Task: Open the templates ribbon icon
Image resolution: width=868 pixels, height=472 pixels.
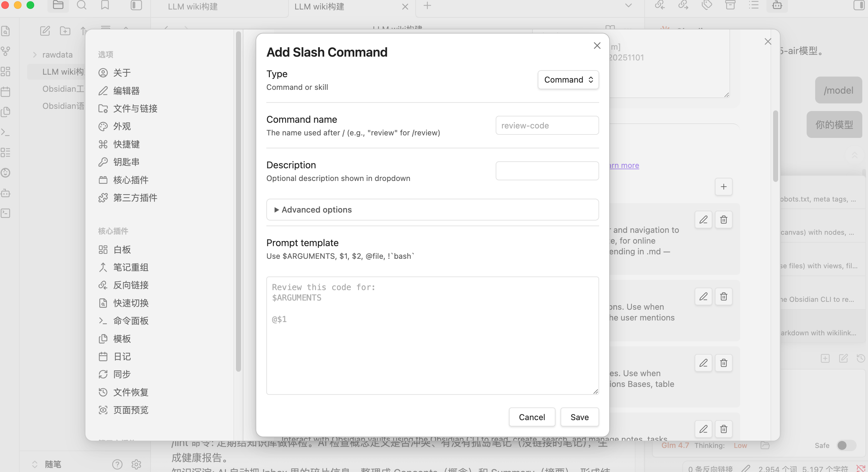Action: (x=6, y=112)
